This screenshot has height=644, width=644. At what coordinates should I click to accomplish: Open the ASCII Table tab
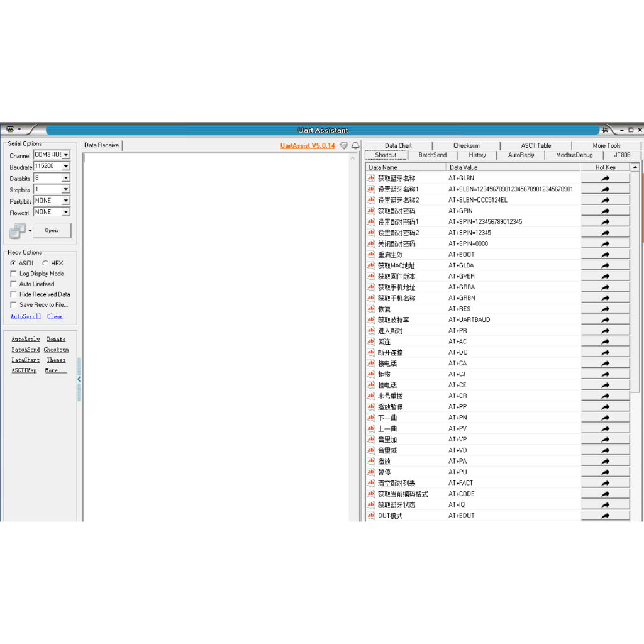[536, 145]
